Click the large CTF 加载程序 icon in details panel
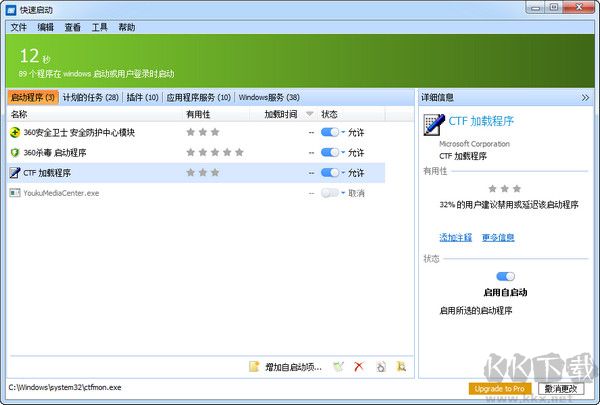This screenshot has width=600, height=405. [434, 125]
